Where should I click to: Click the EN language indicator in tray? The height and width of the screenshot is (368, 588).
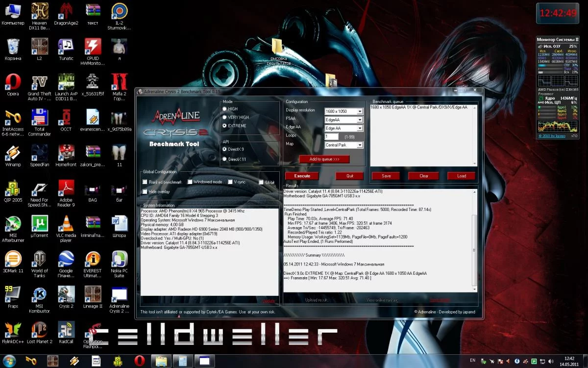pos(472,360)
